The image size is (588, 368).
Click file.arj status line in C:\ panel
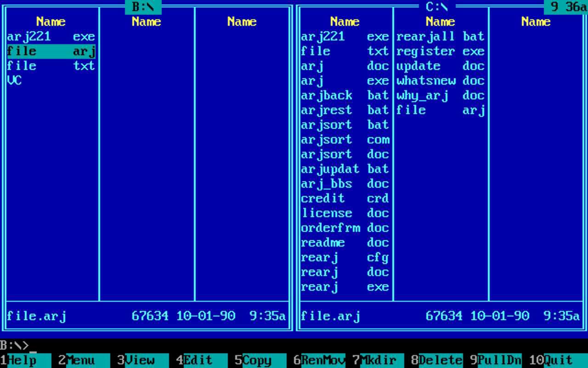[441, 316]
